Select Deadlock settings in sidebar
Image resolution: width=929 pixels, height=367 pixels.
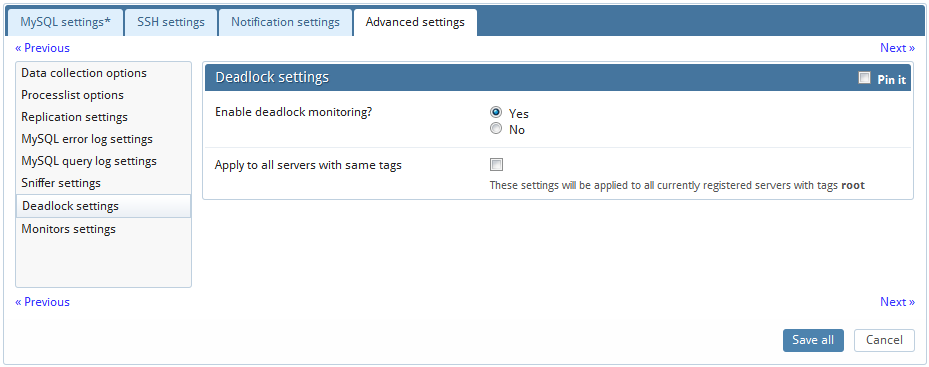tap(103, 206)
